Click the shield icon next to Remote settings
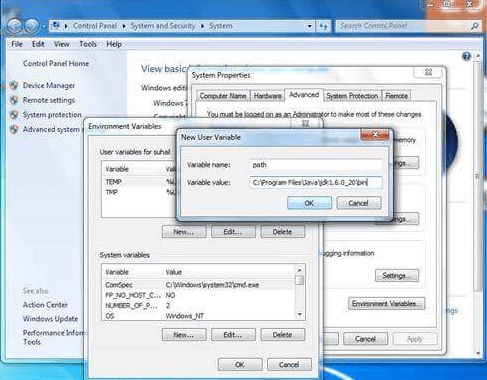Screen dimensions: 487x380 coord(14,100)
